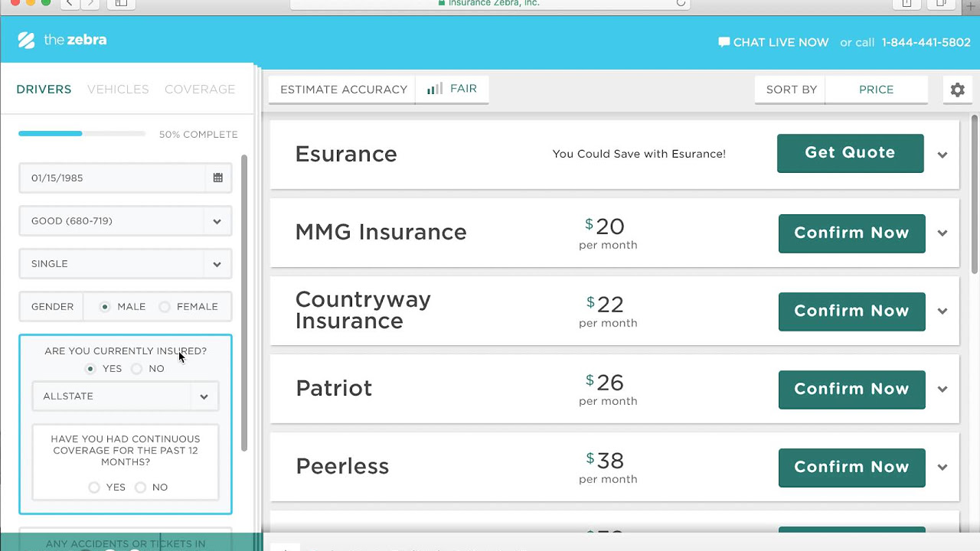This screenshot has height=551, width=980.
Task: Click the 50% complete progress bar
Action: click(x=82, y=134)
